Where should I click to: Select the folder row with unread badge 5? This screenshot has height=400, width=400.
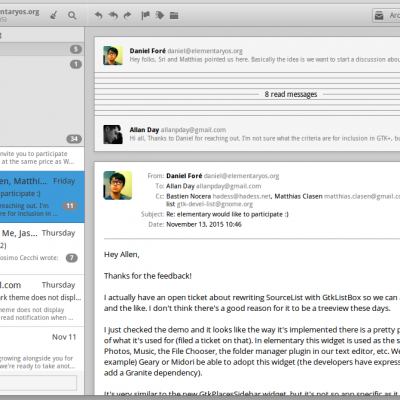pos(42,49)
